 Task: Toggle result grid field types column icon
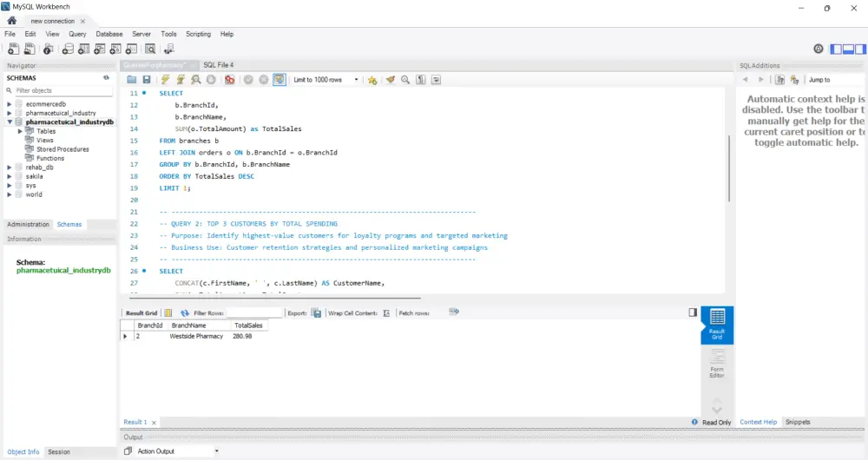tap(168, 312)
